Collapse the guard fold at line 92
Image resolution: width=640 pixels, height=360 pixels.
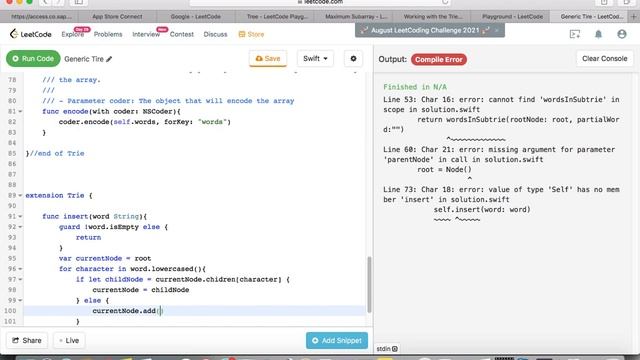click(20, 227)
